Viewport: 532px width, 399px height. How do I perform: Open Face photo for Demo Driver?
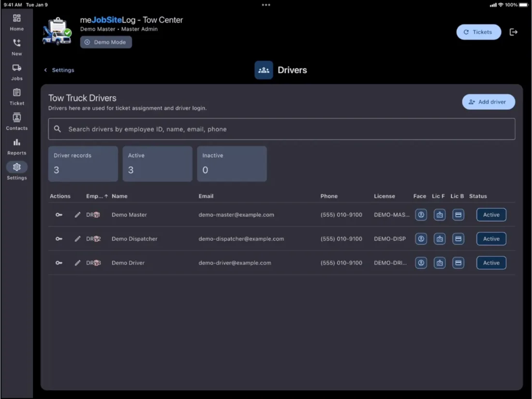[x=421, y=263]
